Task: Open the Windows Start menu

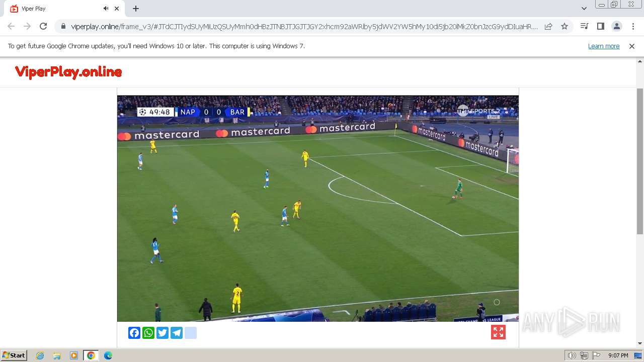Action: (x=14, y=355)
